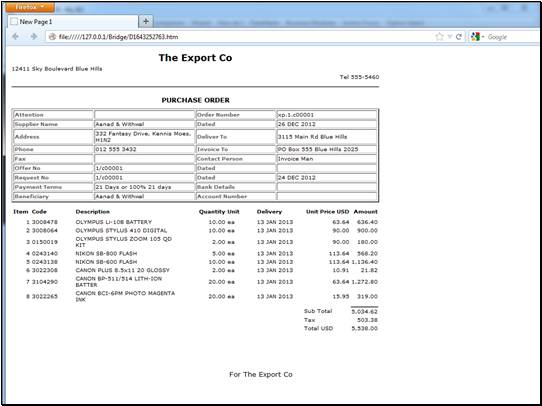Click the page icon left of the URL
Image resolution: width=542 pixels, height=406 pixels.
point(52,37)
